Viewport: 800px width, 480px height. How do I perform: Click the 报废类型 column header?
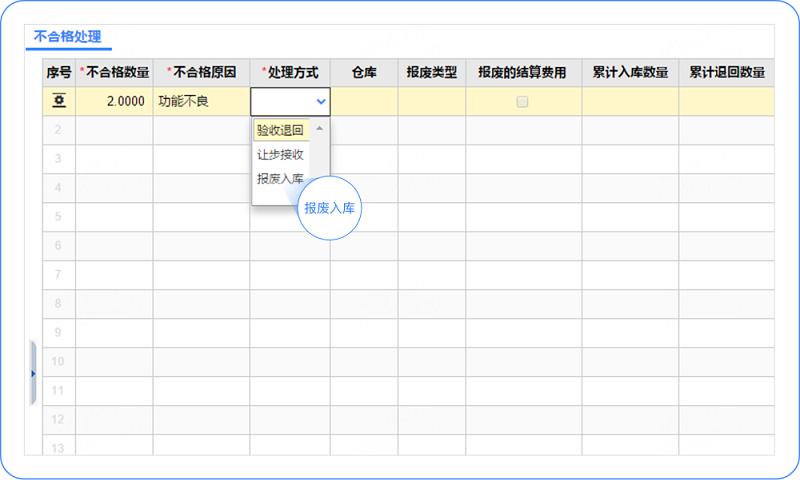[x=432, y=72]
